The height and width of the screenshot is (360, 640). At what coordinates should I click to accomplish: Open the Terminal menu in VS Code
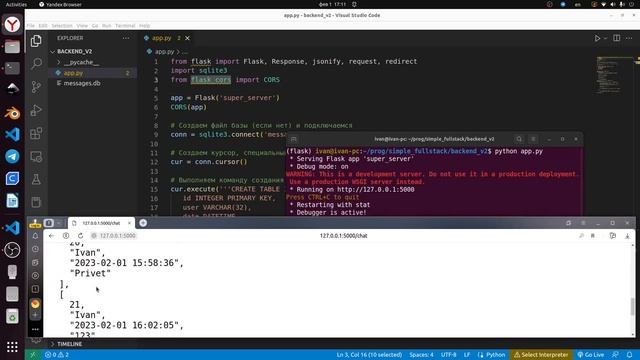[x=125, y=25]
